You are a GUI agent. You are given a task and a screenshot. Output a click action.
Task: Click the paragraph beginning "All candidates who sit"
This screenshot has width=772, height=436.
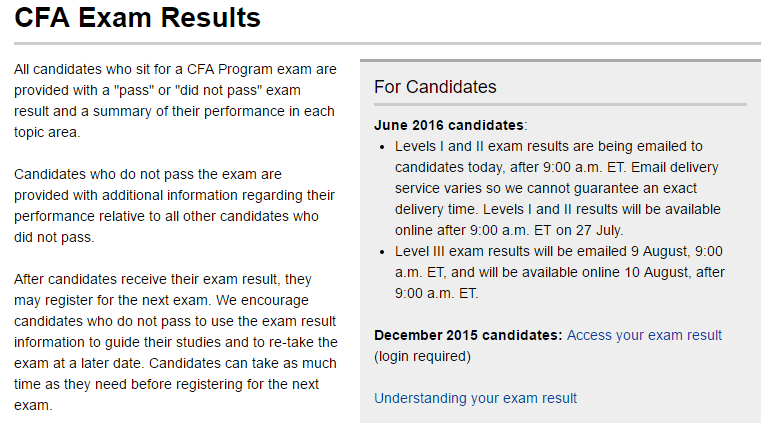(175, 100)
